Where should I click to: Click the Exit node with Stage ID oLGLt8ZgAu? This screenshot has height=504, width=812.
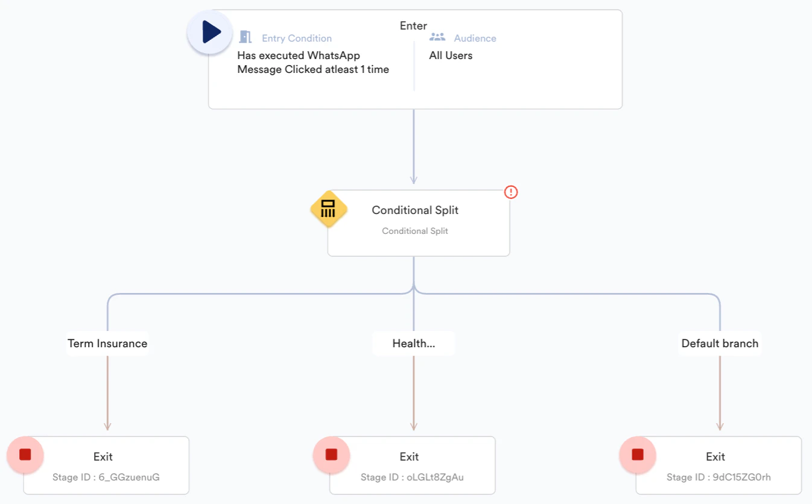[411, 465]
